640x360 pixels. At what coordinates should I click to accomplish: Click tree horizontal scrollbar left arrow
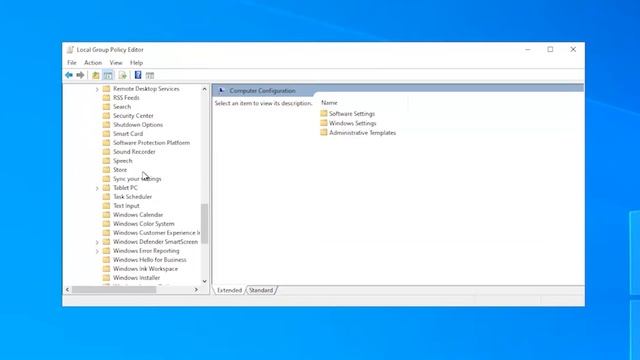[x=67, y=290]
